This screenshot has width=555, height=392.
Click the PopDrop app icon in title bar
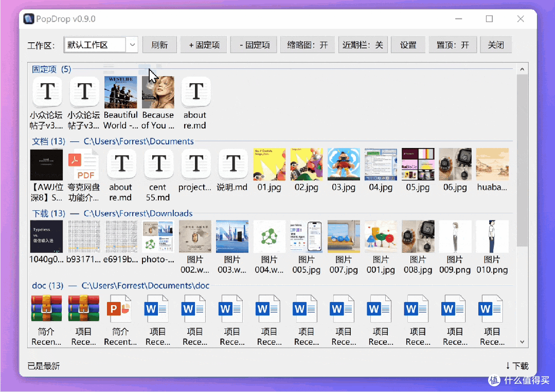[29, 18]
